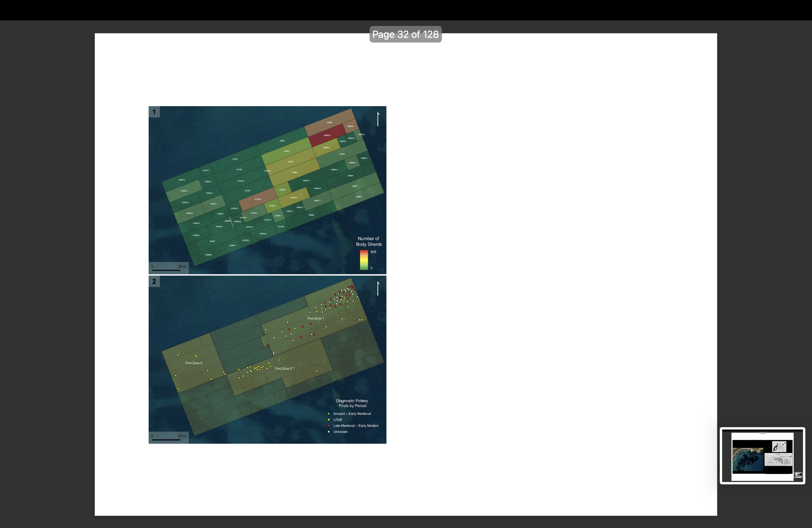Viewport: 812px width, 528px height.
Task: Click the yellow LR2B legend dot
Action: pos(329,420)
